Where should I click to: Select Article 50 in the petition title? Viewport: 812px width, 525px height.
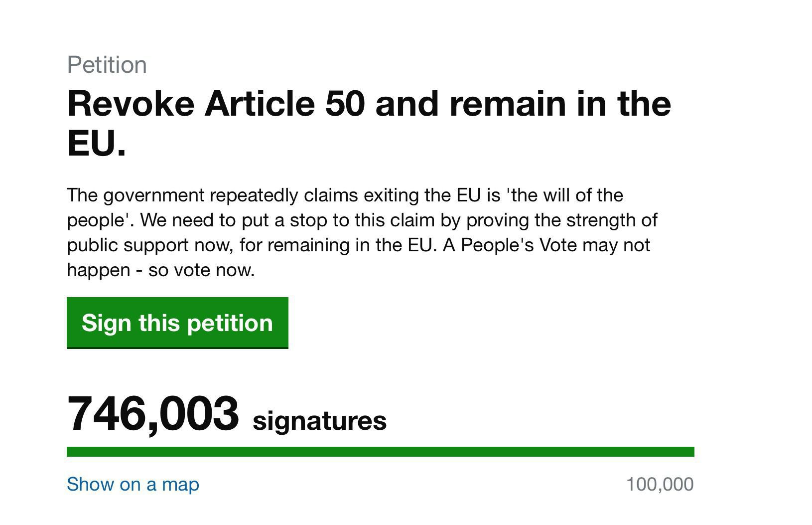284,103
